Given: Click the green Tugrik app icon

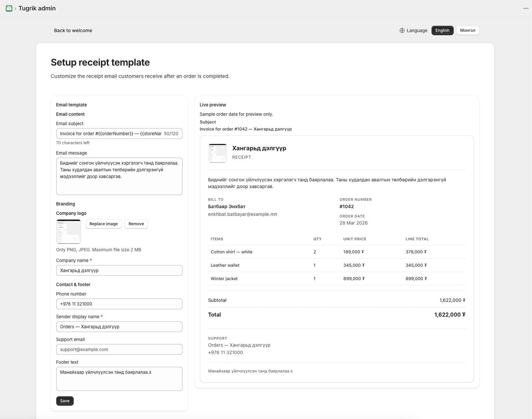Looking at the screenshot, I should click(9, 8).
